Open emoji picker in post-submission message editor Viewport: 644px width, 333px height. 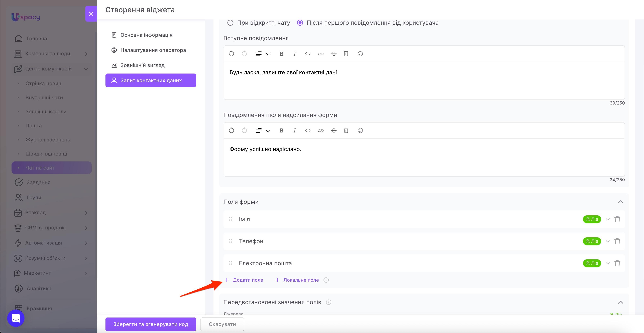point(360,130)
